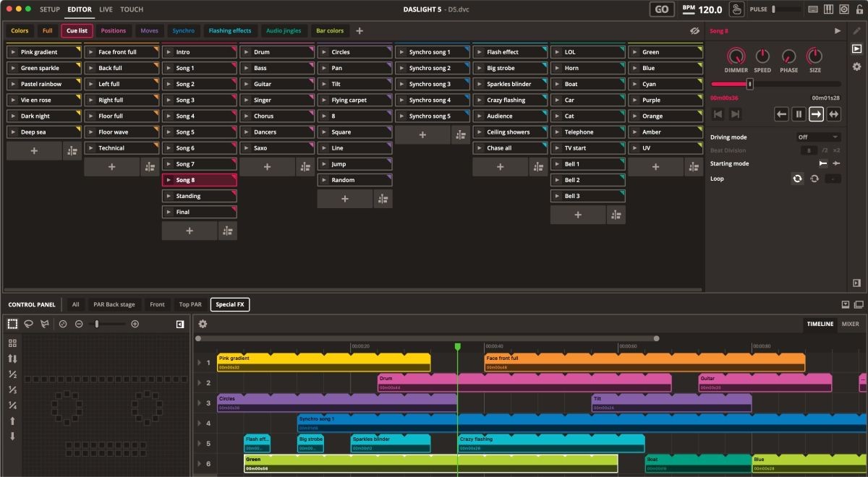
Task: Click the Song 8 progress slider handle
Action: (x=750, y=84)
